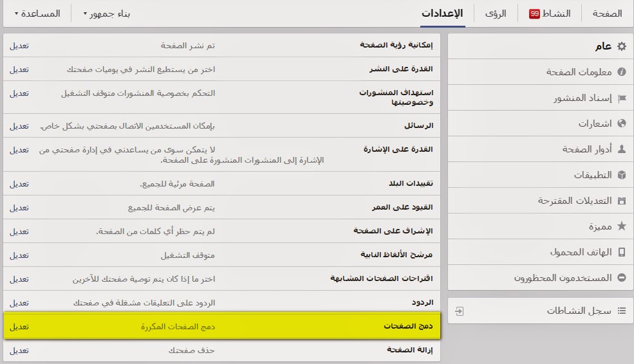Click تعديل for اقتراحات الصفحات المشابهة
The image size is (634, 364).
pyautogui.click(x=19, y=279)
